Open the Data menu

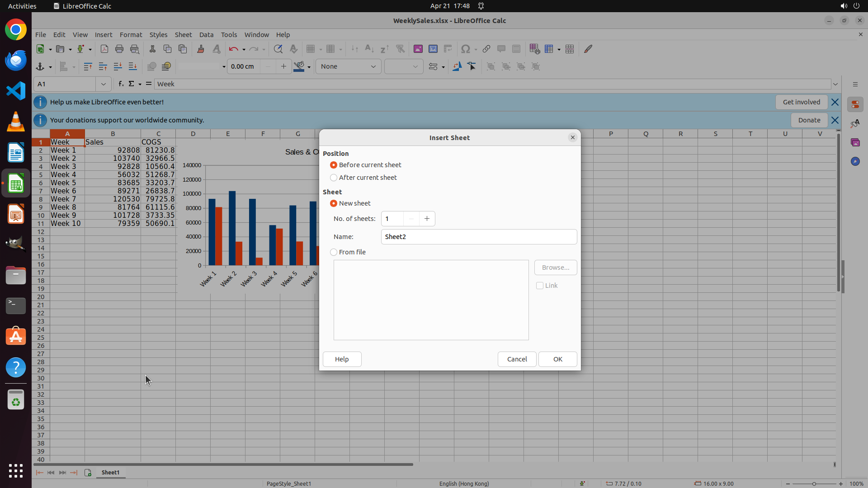206,35
